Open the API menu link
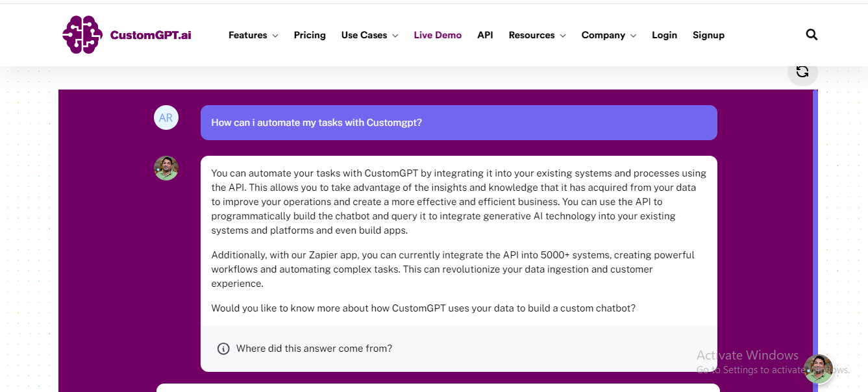868x392 pixels. 485,35
